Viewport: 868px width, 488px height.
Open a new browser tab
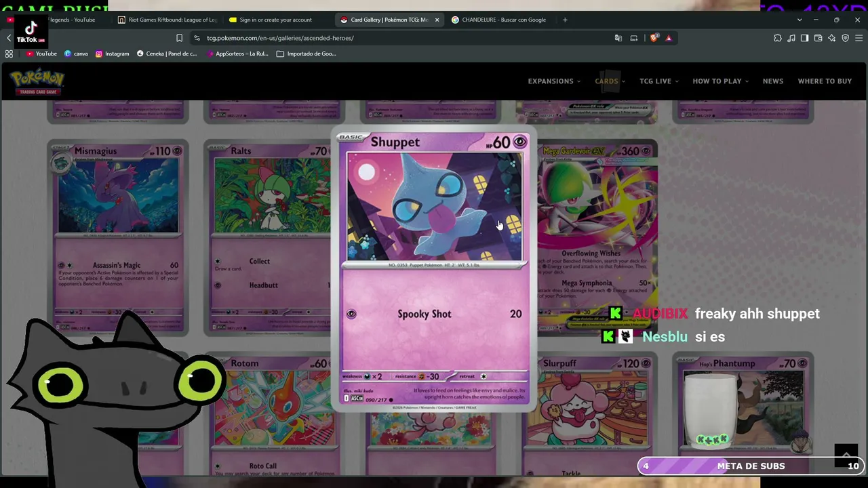point(565,20)
